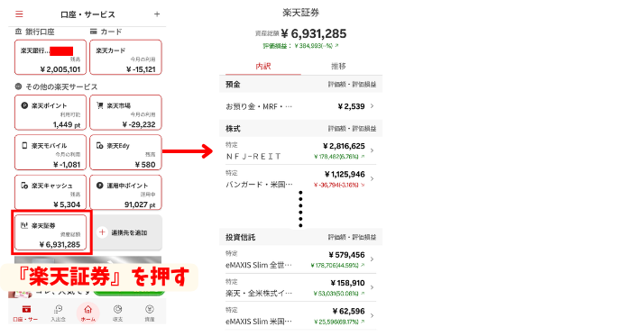Click the 預金 section header
This screenshot has width=644, height=336.
[300, 84]
